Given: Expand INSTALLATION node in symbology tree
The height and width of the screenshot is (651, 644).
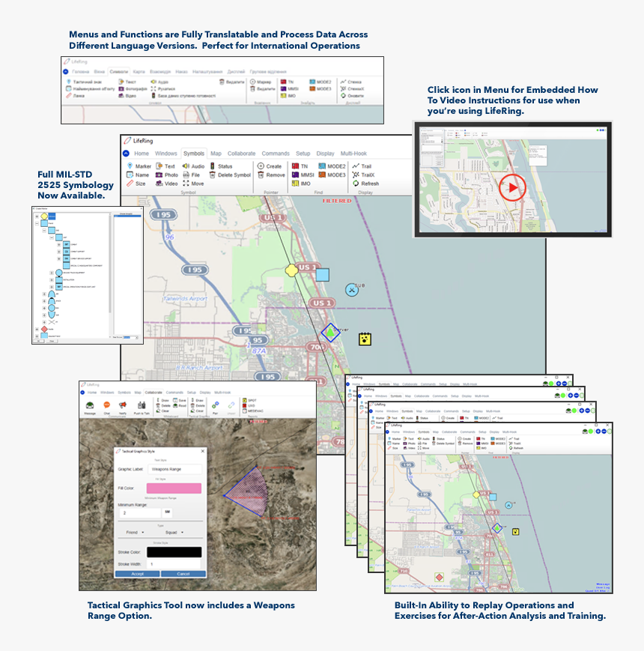Looking at the screenshot, I should click(x=52, y=280).
